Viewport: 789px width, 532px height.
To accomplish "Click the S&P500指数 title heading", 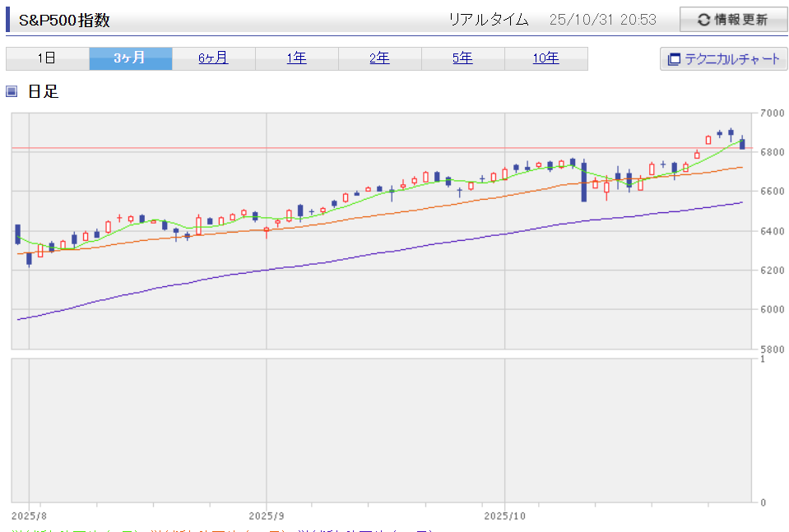I will [64, 21].
